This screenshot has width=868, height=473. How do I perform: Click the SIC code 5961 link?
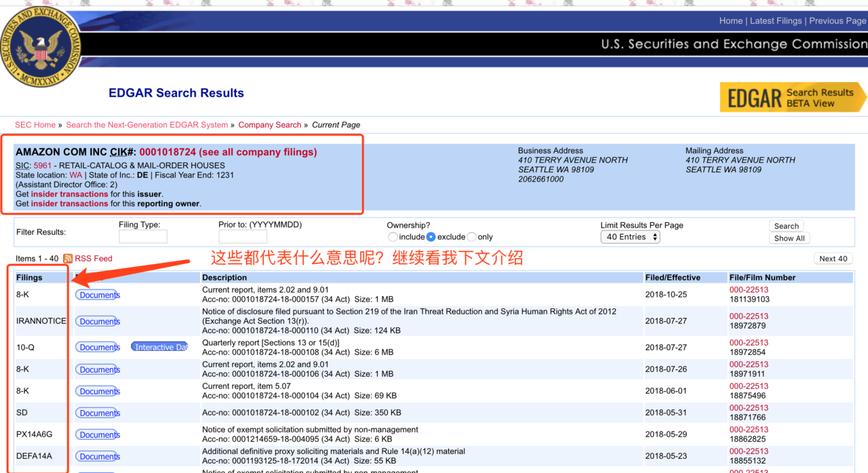pos(42,165)
